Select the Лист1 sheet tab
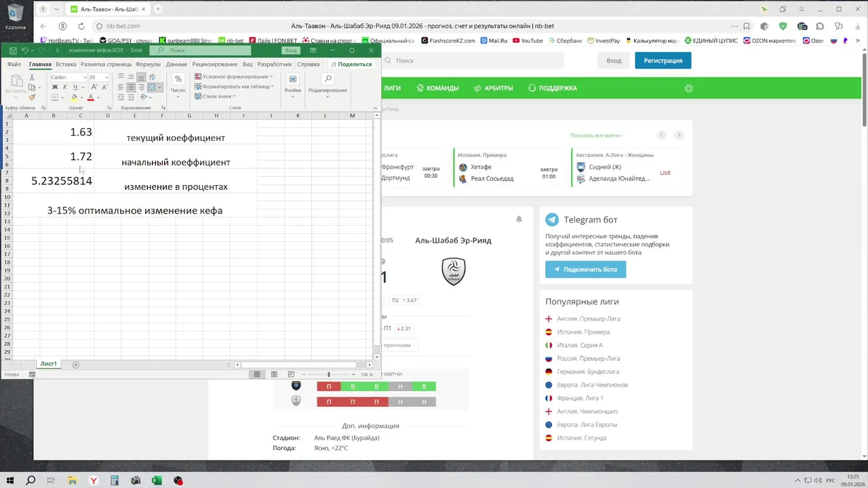 [x=48, y=364]
